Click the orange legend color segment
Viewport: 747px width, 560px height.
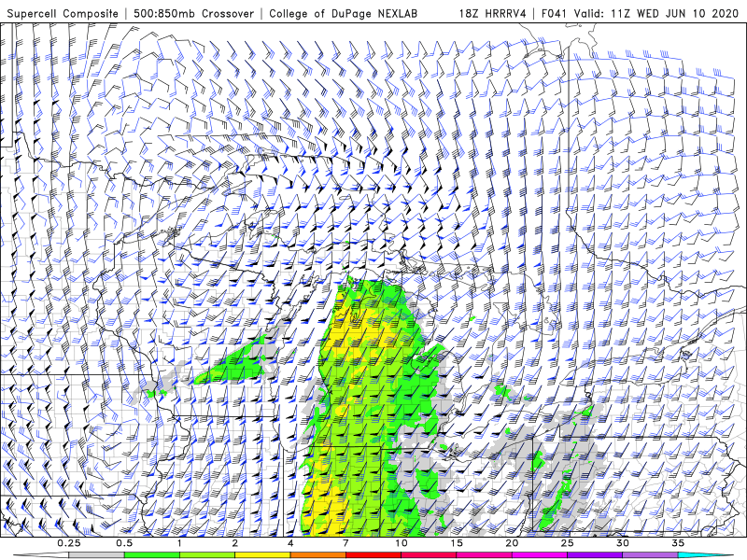317,555
